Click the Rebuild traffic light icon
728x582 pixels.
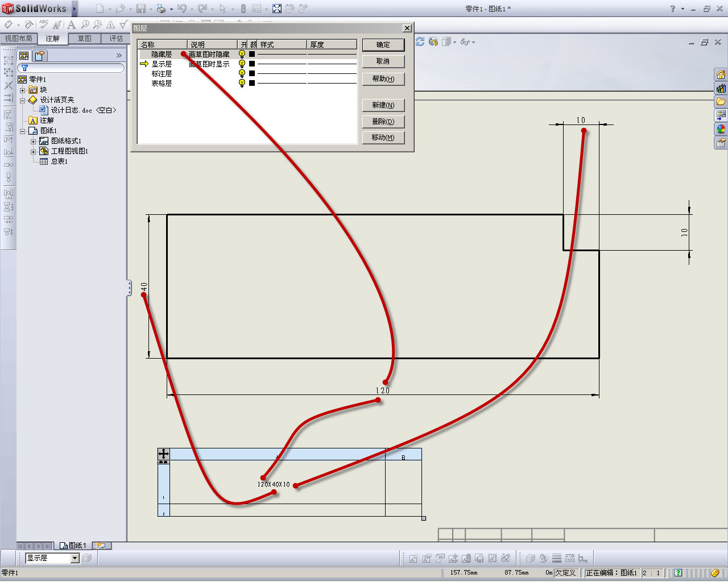(243, 9)
